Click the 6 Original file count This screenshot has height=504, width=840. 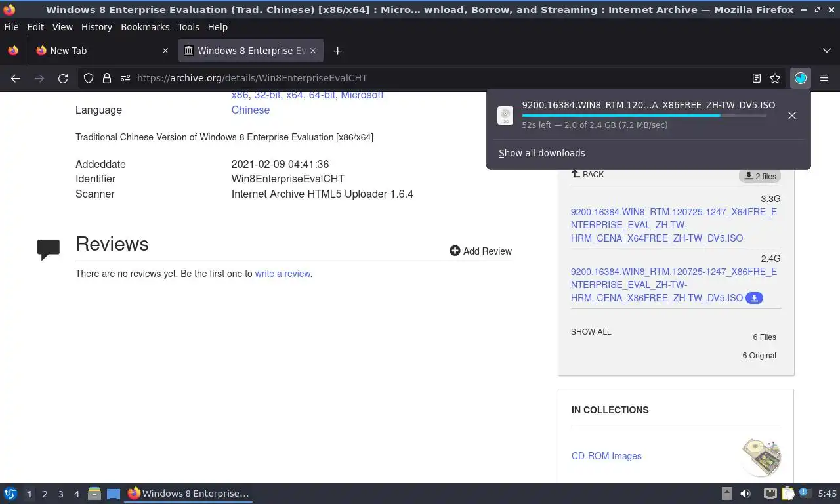click(759, 355)
